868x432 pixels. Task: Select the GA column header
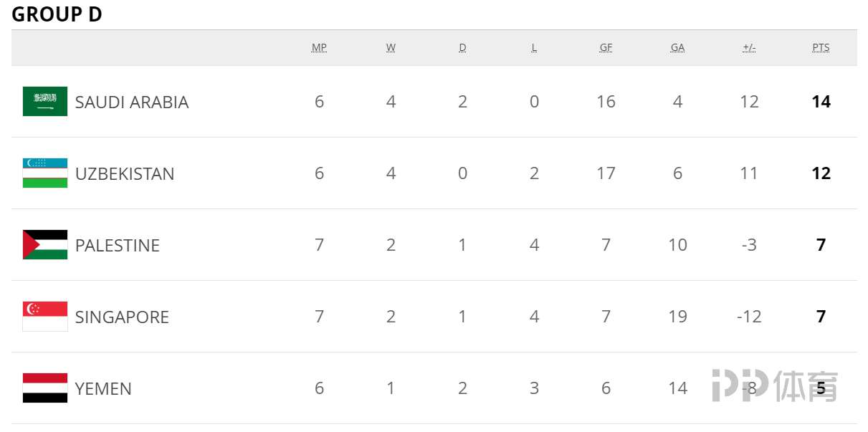click(x=677, y=48)
